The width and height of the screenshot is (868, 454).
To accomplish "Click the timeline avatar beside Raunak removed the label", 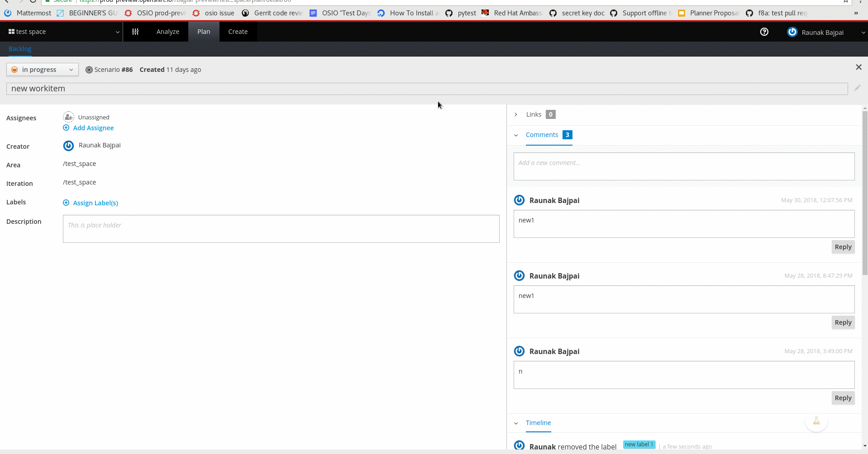I will pos(520,445).
